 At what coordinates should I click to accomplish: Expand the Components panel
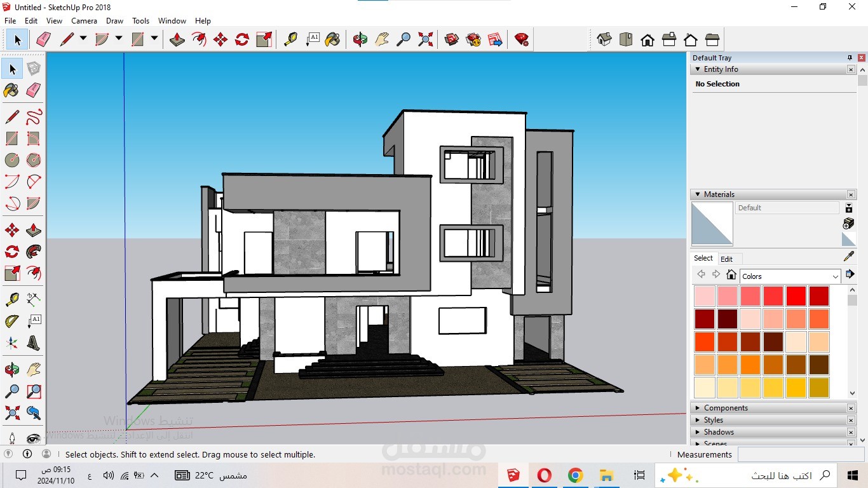[698, 408]
